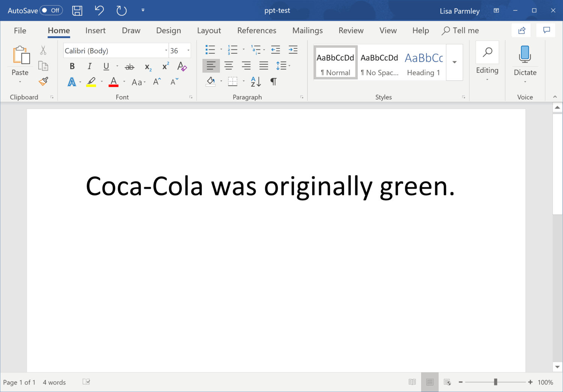Switch to the Insert tab
Viewport: 563px width, 392px height.
95,31
